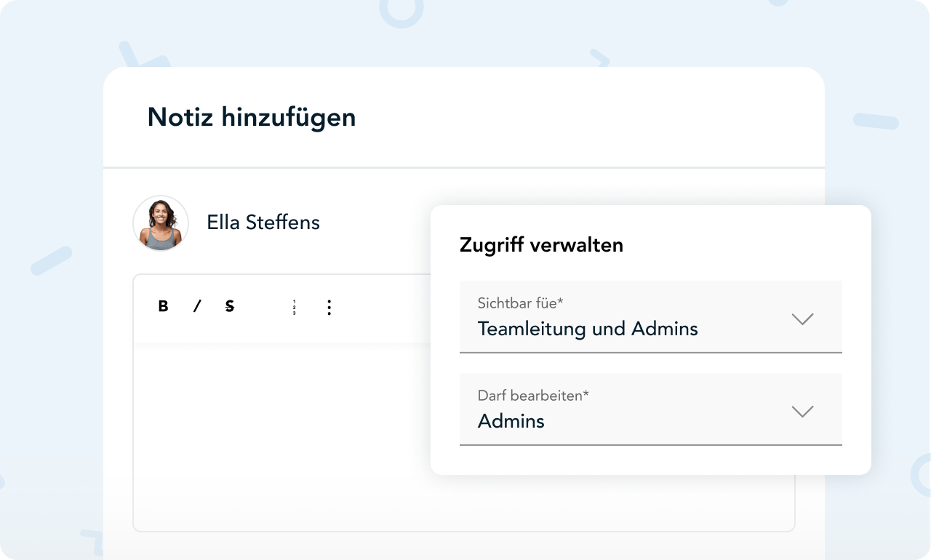Open the three-dot more options menu
The height and width of the screenshot is (560, 931).
click(329, 308)
